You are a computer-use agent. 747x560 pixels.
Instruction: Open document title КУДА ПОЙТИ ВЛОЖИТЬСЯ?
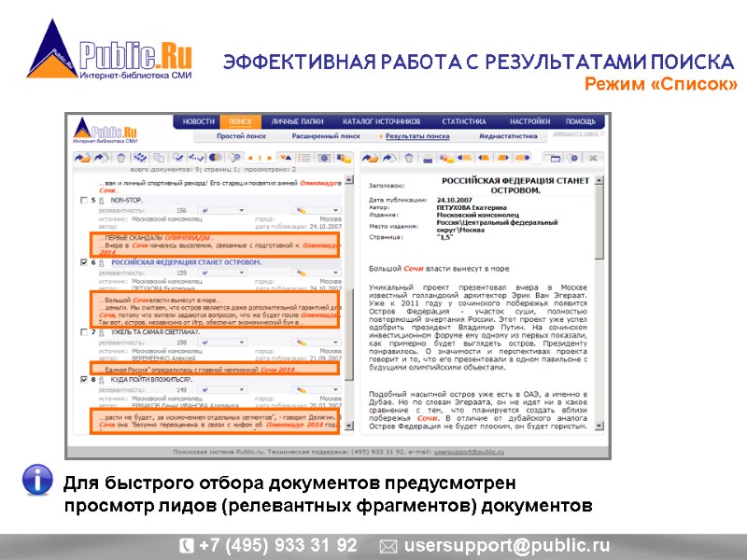151,380
